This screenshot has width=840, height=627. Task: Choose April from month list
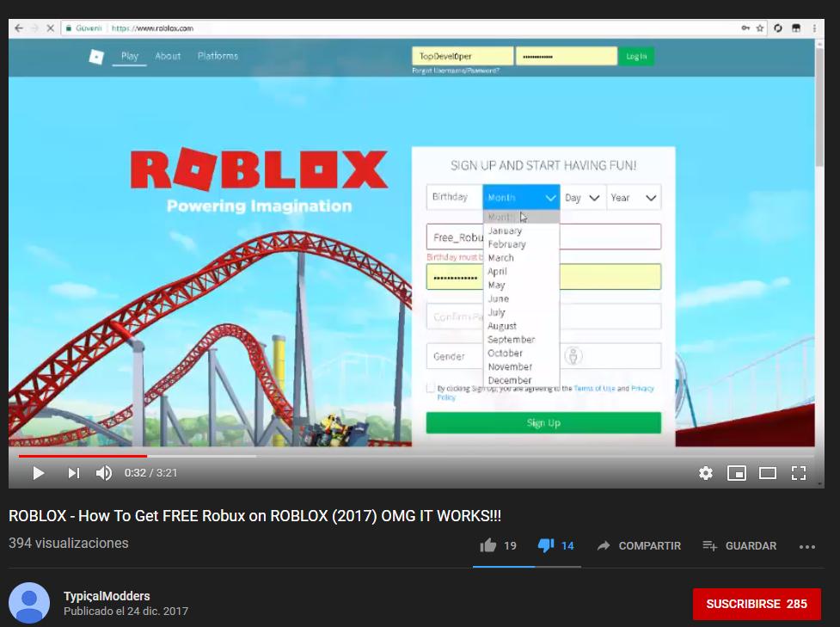click(521, 272)
